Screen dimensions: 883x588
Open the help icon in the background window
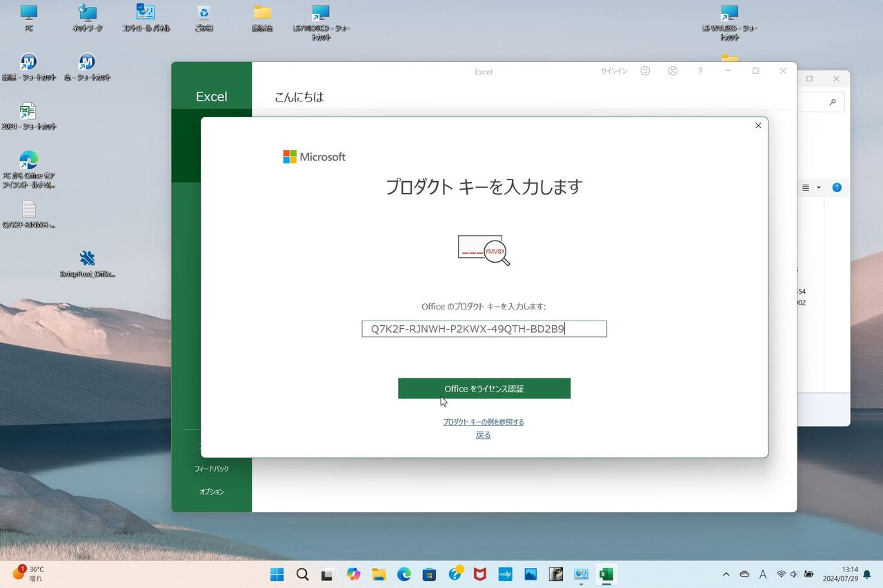point(837,187)
